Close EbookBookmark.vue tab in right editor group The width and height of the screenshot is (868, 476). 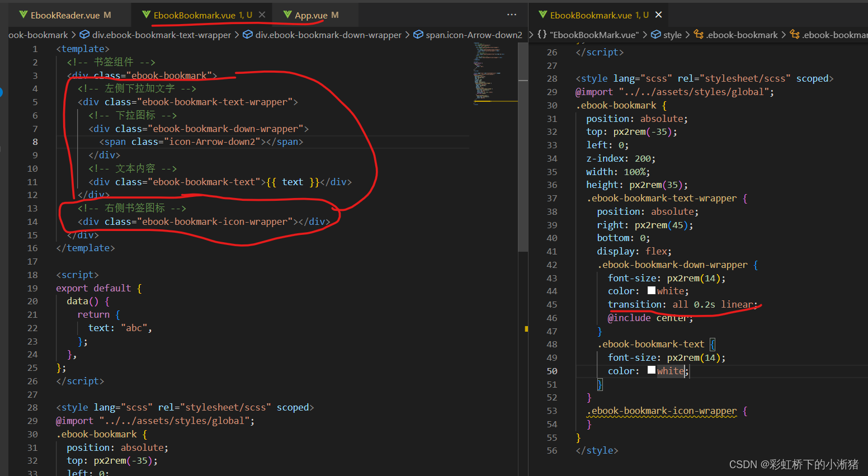658,15
